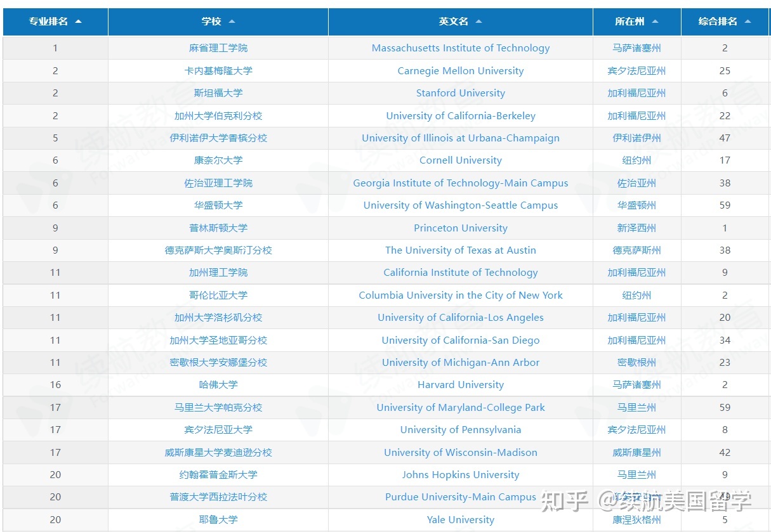This screenshot has width=771, height=532.
Task: Open 密歇根大学安娜堡分校 link
Action: [x=218, y=363]
